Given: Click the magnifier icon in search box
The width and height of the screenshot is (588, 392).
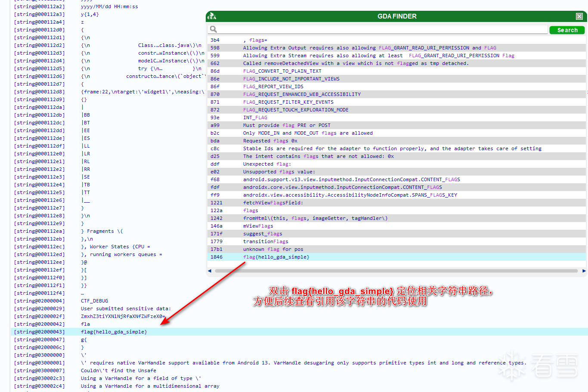Looking at the screenshot, I should [213, 29].
